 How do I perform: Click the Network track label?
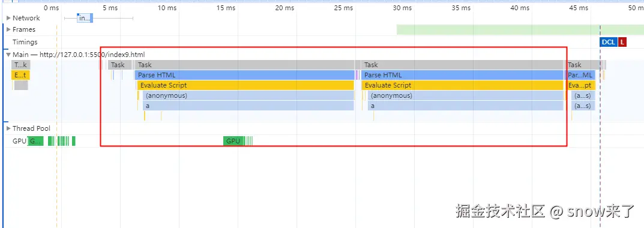point(26,18)
